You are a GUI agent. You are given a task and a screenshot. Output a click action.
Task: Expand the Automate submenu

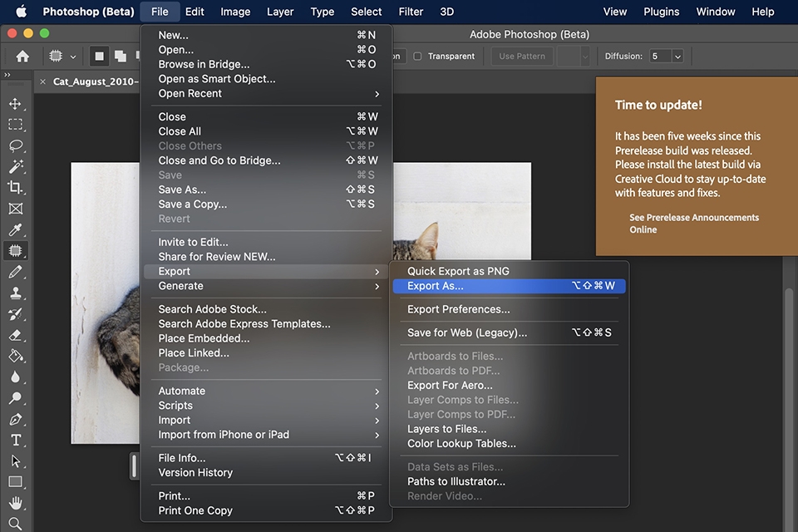click(266, 391)
